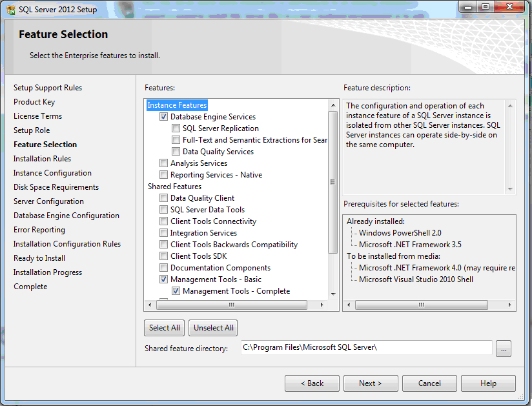Click the Next button
532x406 pixels.
pos(371,383)
